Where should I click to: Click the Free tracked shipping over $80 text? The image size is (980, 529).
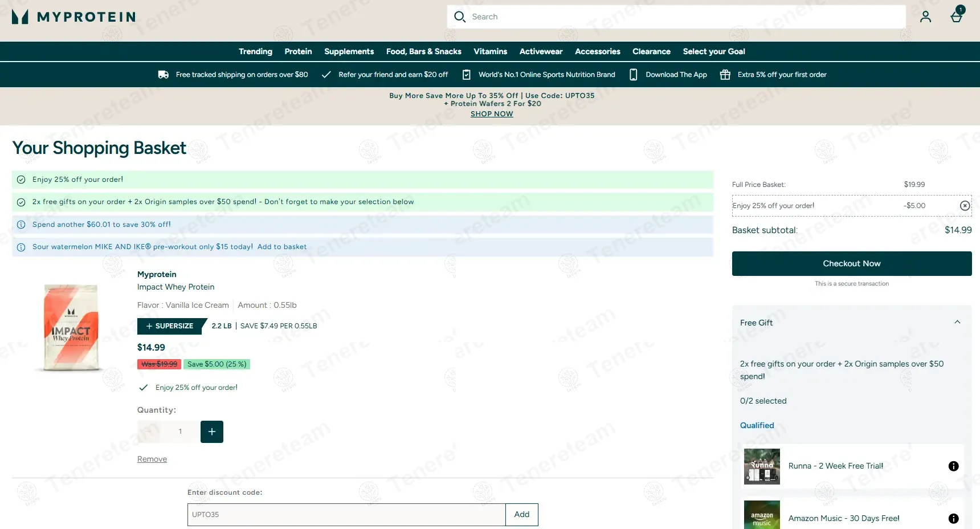(242, 75)
